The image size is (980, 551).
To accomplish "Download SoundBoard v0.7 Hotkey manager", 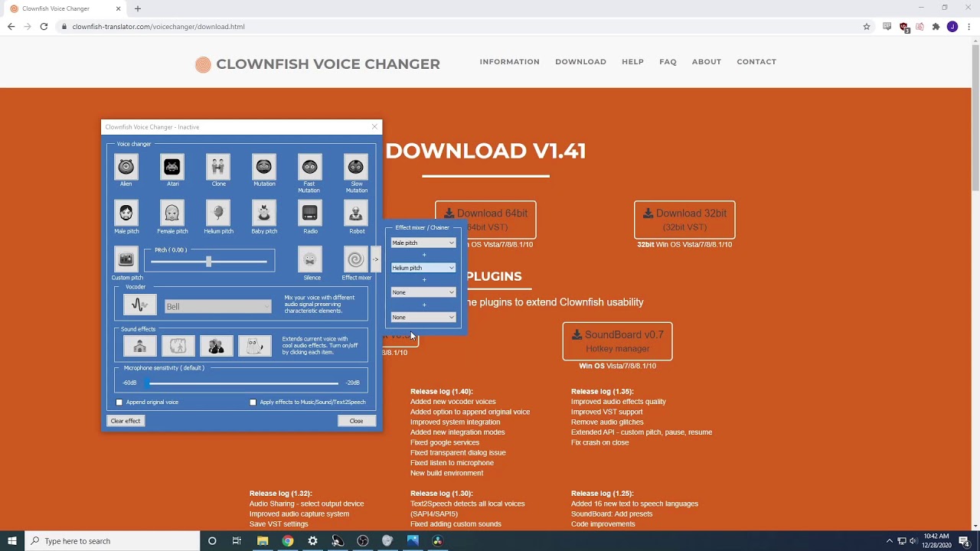I will pos(617,341).
